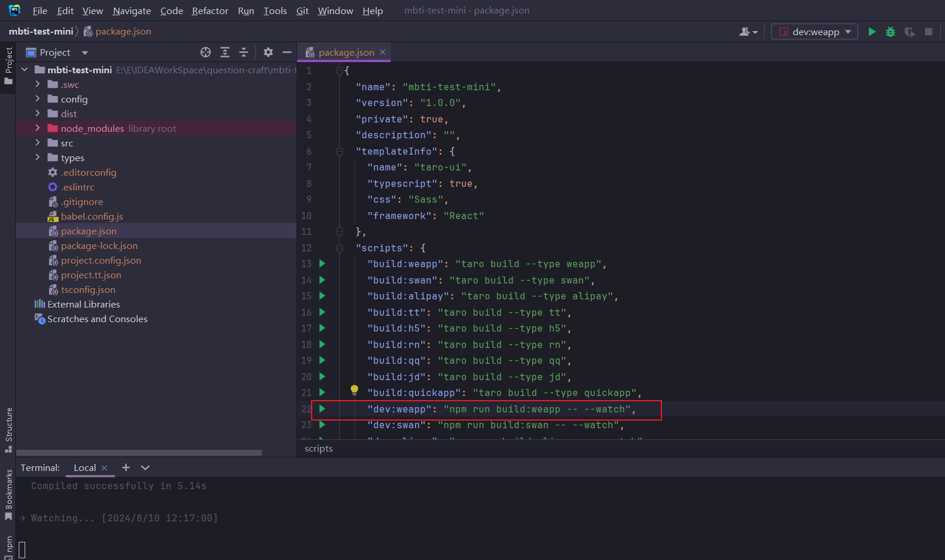
Task: Select .editorconfig file in tree
Action: [x=88, y=172]
